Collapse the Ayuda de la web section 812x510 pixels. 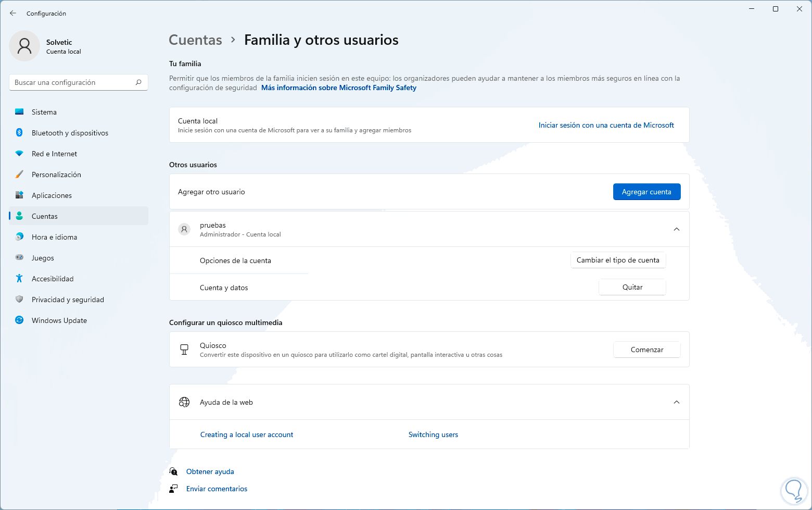676,402
